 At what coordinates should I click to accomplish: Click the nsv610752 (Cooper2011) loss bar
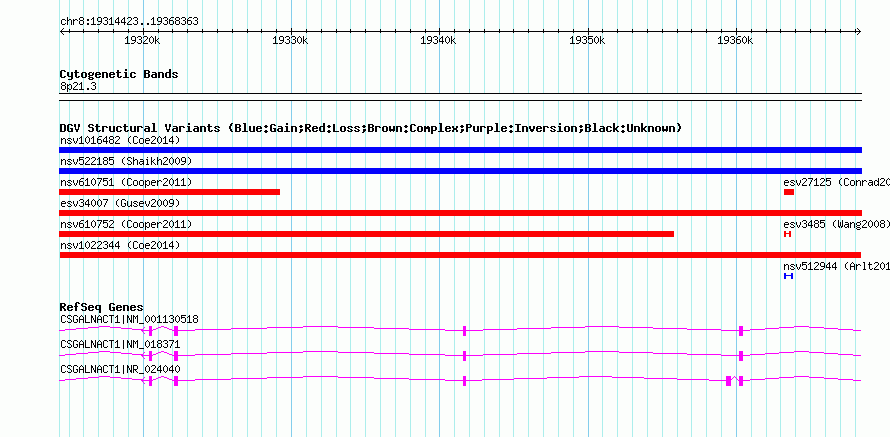click(x=367, y=234)
